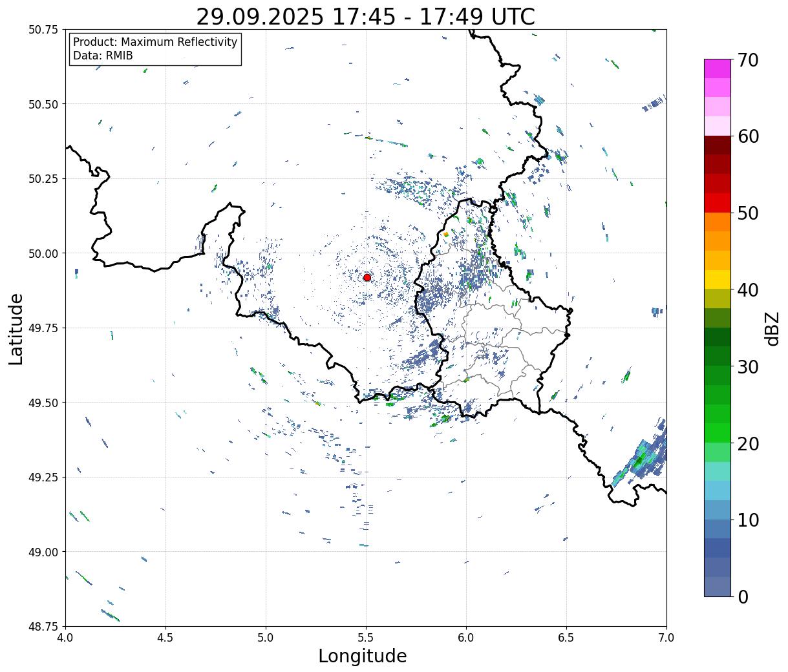Click the colorbar tick label 70
788x672 pixels.
pos(747,60)
